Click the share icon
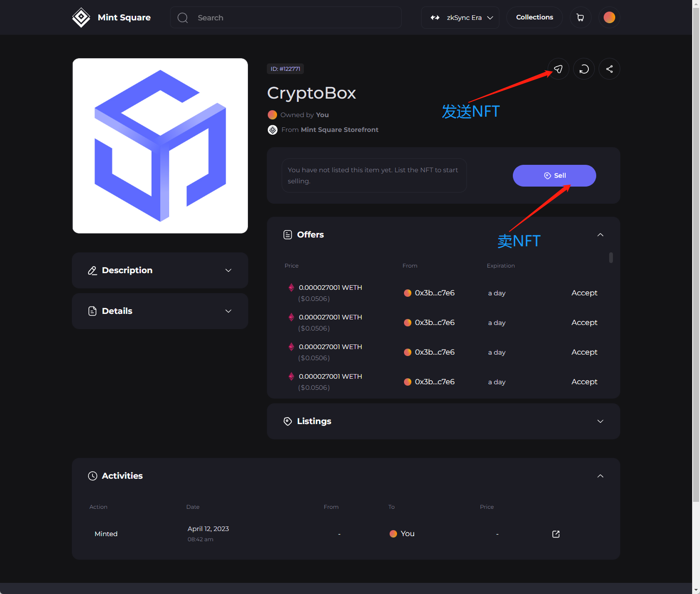700x594 pixels. point(609,69)
